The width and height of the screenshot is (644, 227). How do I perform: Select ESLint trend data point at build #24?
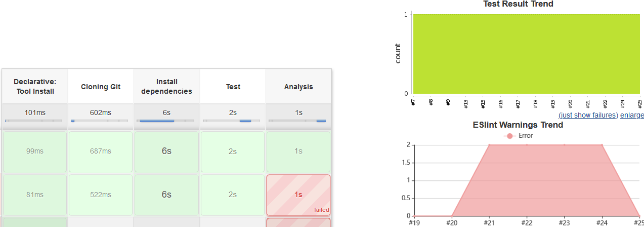point(602,145)
